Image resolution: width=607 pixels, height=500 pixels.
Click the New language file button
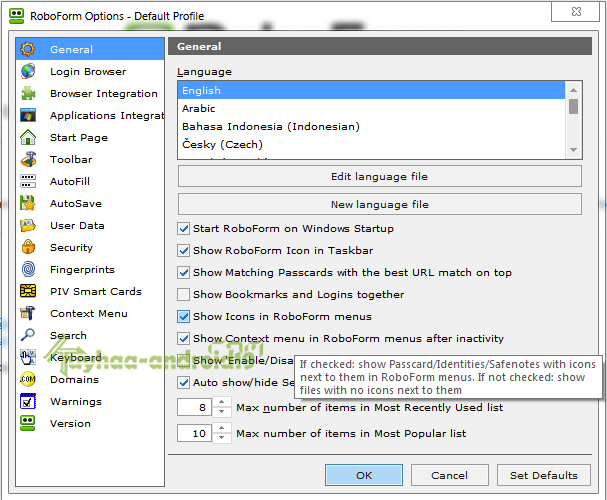click(379, 204)
